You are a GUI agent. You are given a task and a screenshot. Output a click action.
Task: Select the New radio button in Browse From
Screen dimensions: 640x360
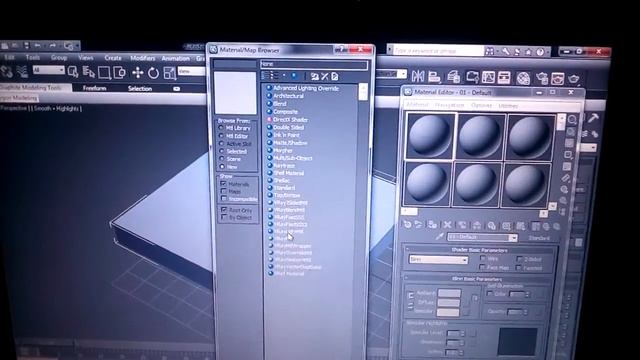point(222,167)
